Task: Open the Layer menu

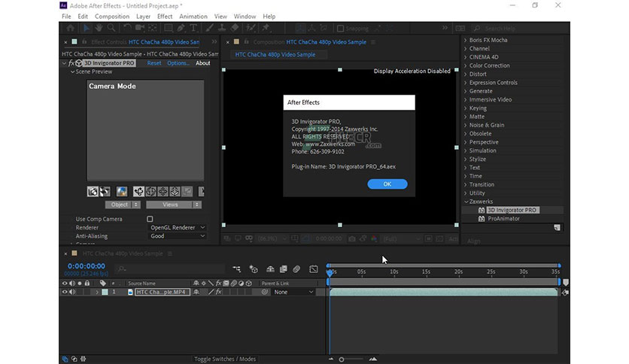Action: [143, 17]
